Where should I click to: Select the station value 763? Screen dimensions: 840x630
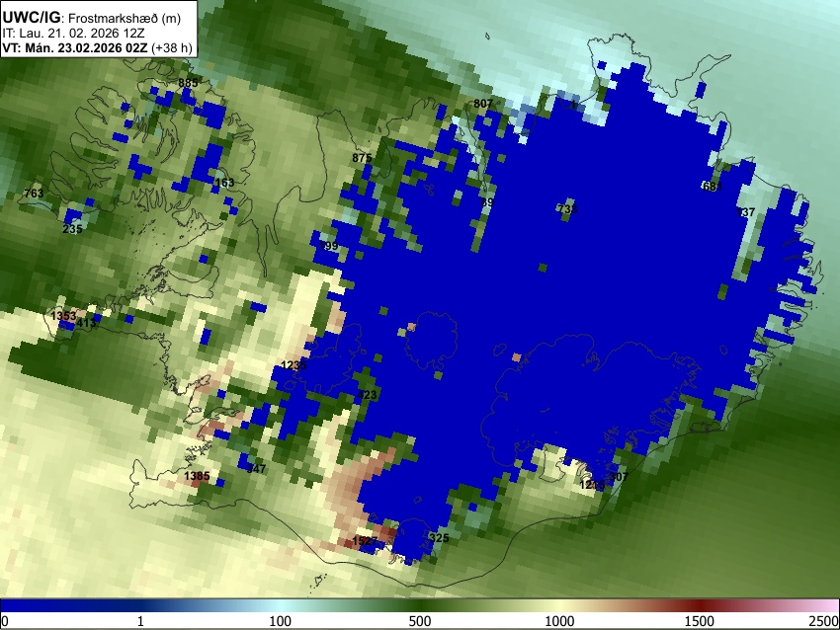point(34,193)
